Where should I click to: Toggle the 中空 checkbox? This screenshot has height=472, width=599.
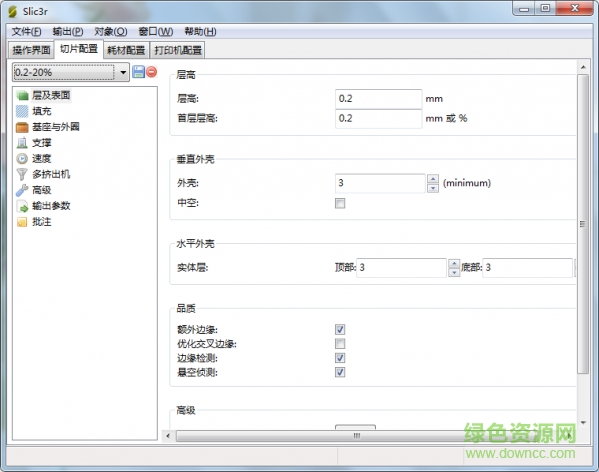(x=340, y=203)
